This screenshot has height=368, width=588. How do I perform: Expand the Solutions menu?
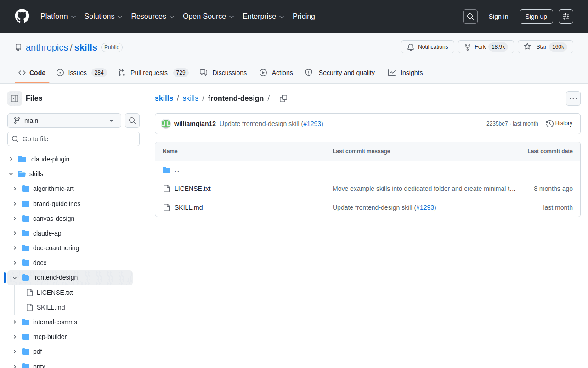(103, 17)
